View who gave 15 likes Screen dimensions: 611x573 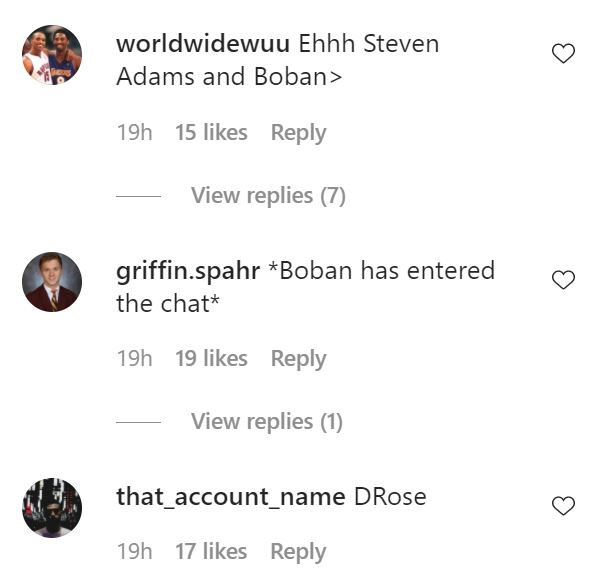(211, 133)
